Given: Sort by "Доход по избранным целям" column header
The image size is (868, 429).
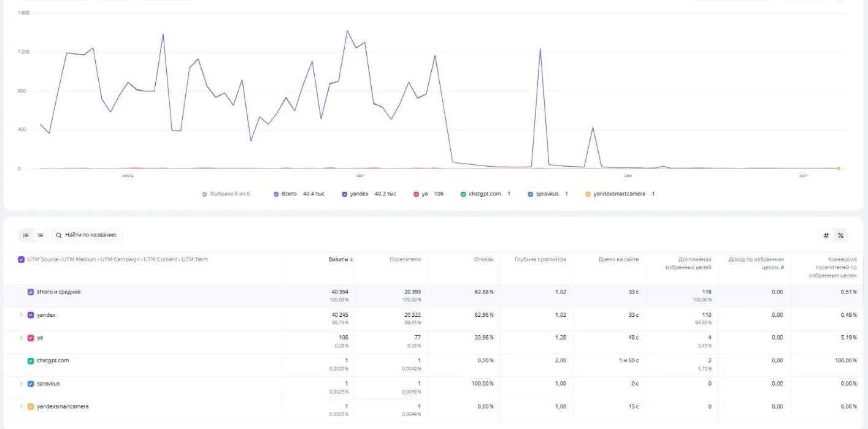Looking at the screenshot, I should point(756,264).
